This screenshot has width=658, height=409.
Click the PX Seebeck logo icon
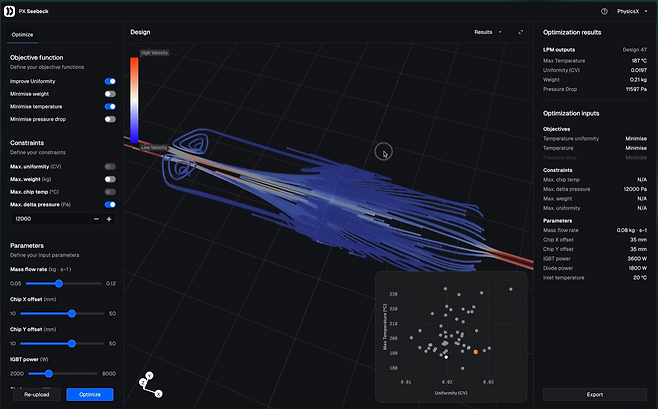point(10,11)
